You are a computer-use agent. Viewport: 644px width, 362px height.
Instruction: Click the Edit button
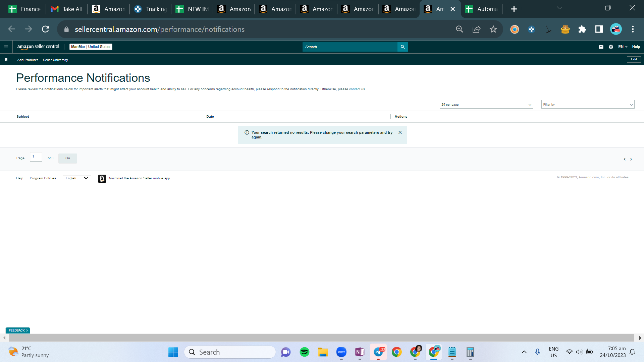[634, 59]
